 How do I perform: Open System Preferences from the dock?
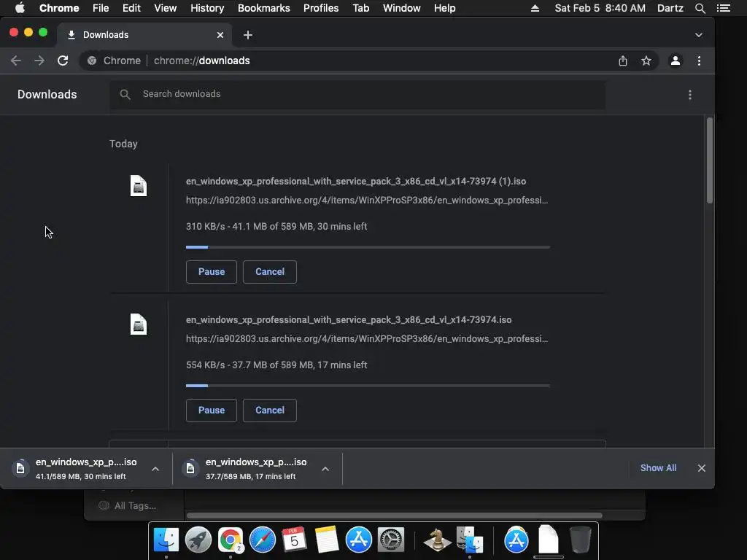pyautogui.click(x=391, y=540)
